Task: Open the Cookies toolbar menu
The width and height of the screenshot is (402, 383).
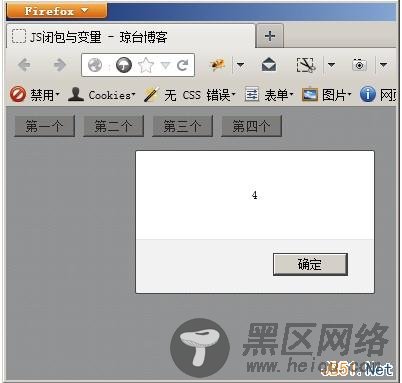Action: 102,95
